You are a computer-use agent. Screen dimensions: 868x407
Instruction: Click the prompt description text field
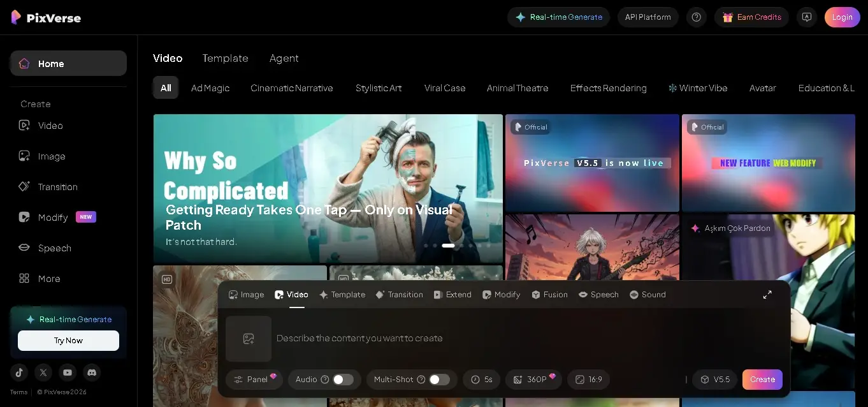point(484,338)
